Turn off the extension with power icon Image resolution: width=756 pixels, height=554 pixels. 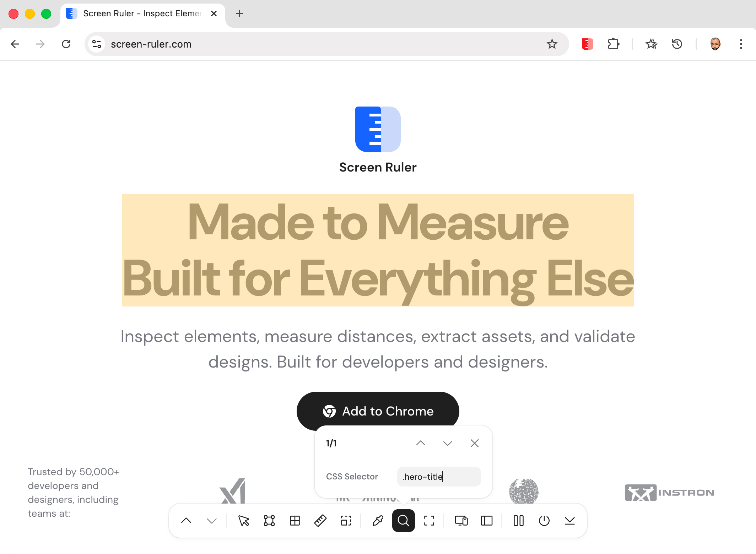[x=544, y=521]
